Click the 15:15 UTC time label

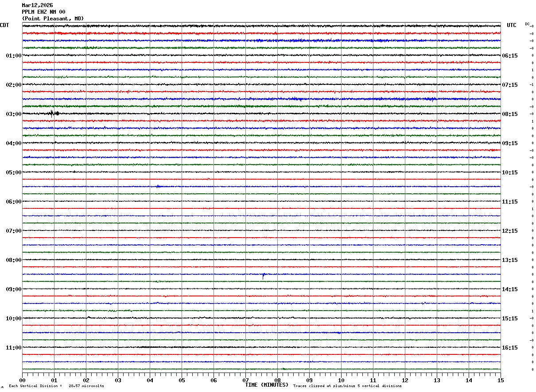[510, 319]
